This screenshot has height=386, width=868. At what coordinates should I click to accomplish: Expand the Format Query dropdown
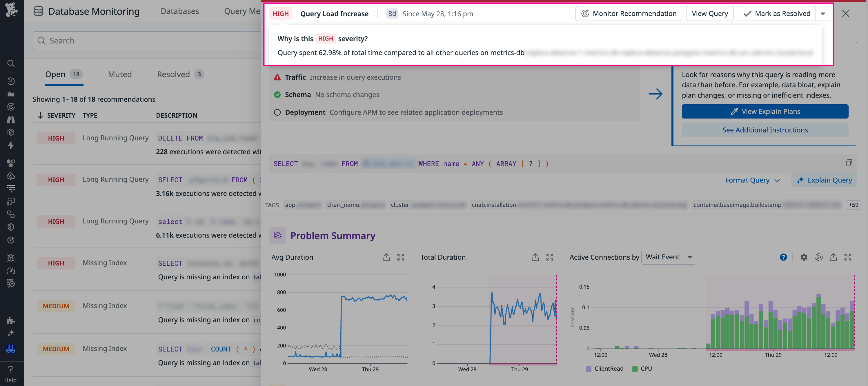coord(752,180)
